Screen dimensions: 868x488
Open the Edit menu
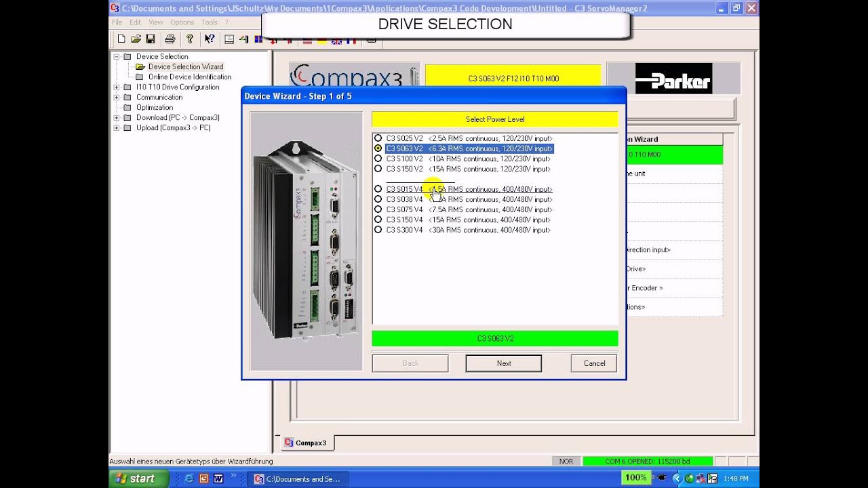point(136,22)
